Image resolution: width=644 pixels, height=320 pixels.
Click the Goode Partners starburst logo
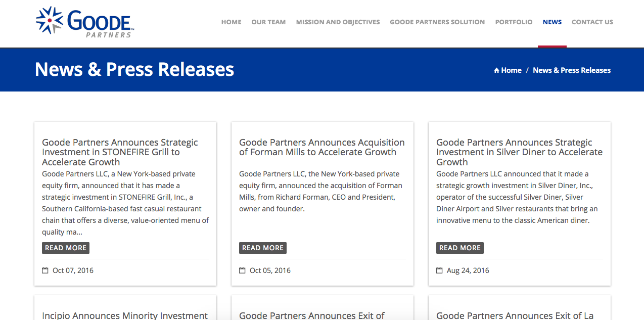[x=49, y=20]
